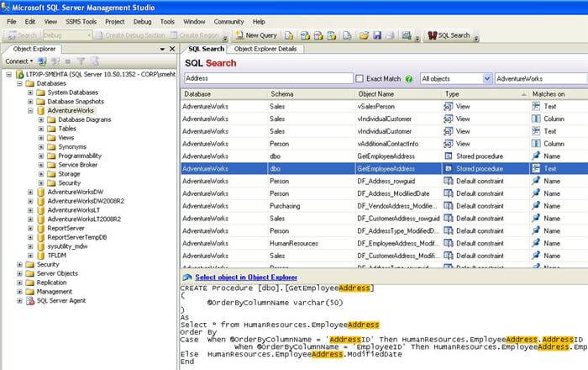Collapse the Databases folder
The image size is (588, 370).
point(19,83)
